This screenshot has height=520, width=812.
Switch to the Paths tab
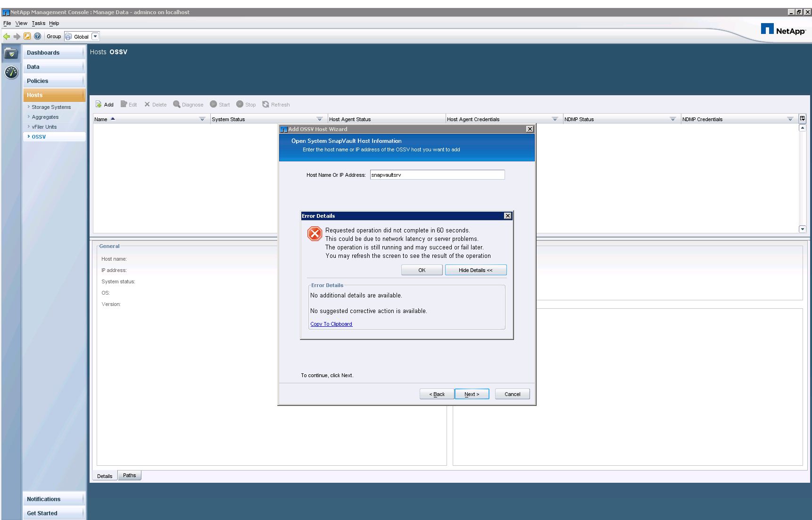tap(129, 475)
